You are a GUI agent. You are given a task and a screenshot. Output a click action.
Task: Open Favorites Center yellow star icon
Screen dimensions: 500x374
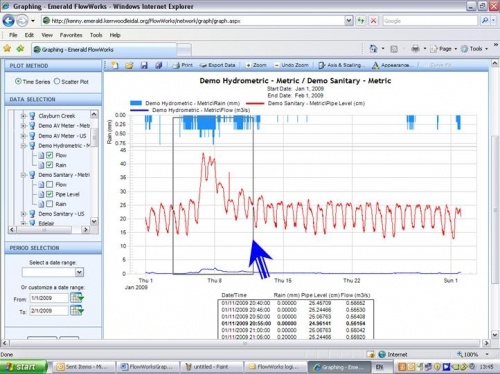tap(7, 49)
